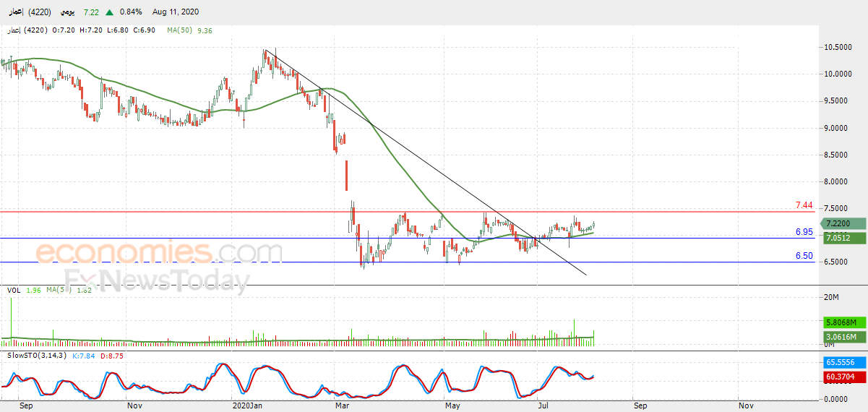Click the 'VOL' volume panel label
The width and height of the screenshot is (868, 412).
(13, 290)
